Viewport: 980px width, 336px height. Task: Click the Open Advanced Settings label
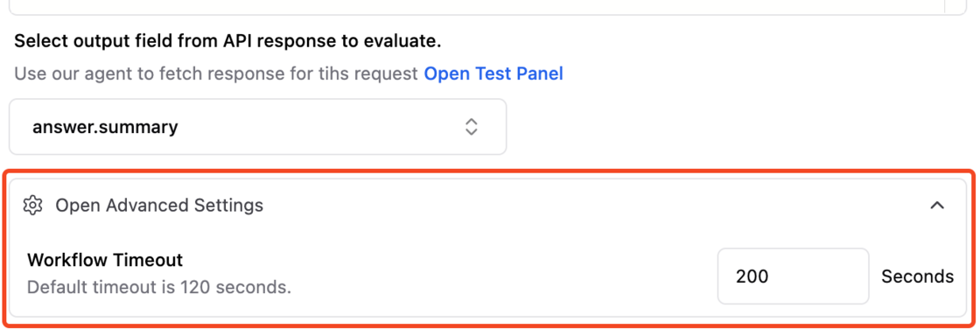tap(159, 205)
